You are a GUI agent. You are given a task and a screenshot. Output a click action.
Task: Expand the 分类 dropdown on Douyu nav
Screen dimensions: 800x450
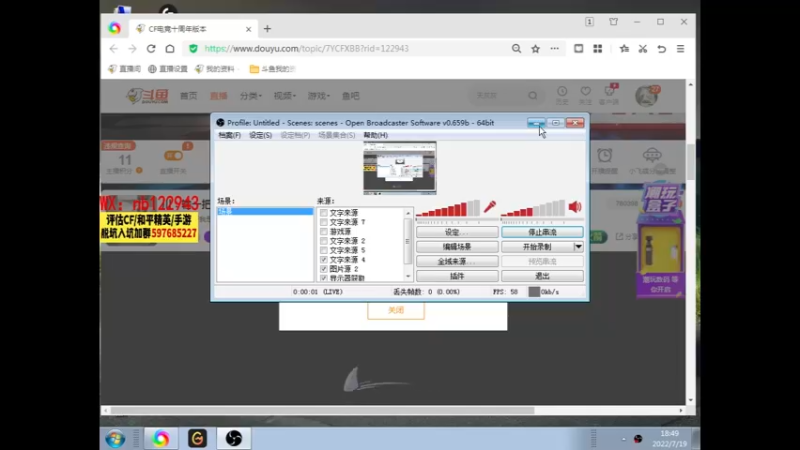pos(251,95)
